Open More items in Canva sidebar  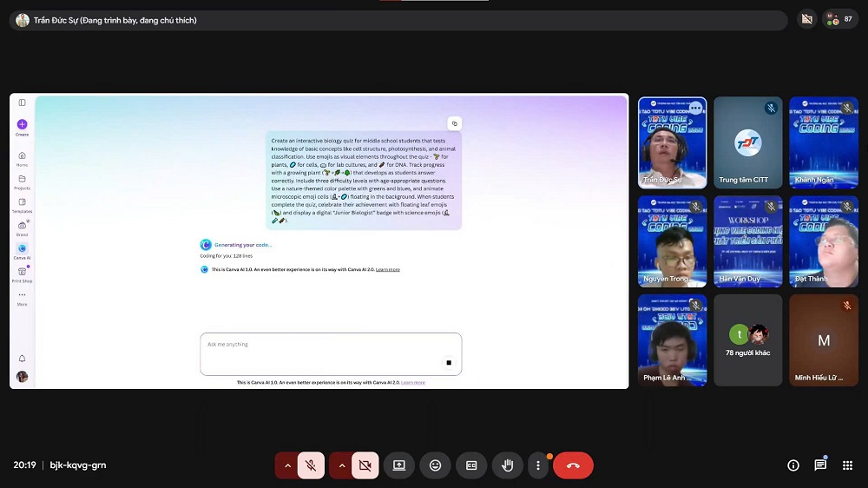point(23,298)
